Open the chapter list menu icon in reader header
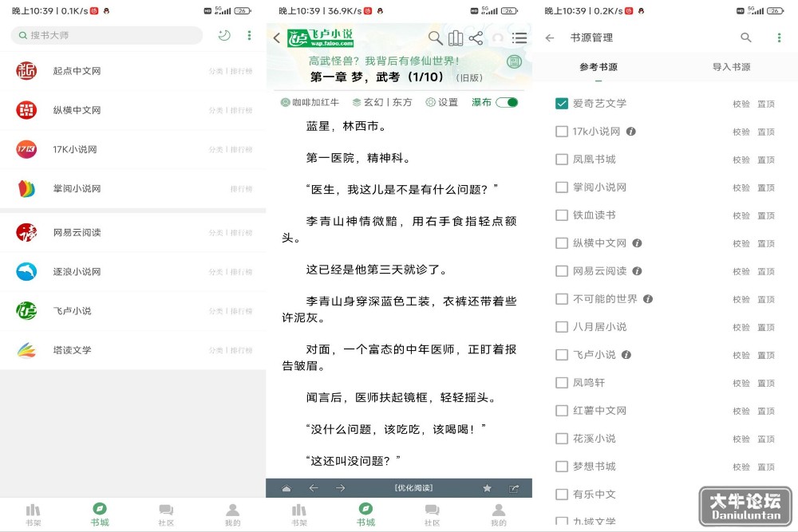Screen dimensions: 798x532 click(519, 37)
